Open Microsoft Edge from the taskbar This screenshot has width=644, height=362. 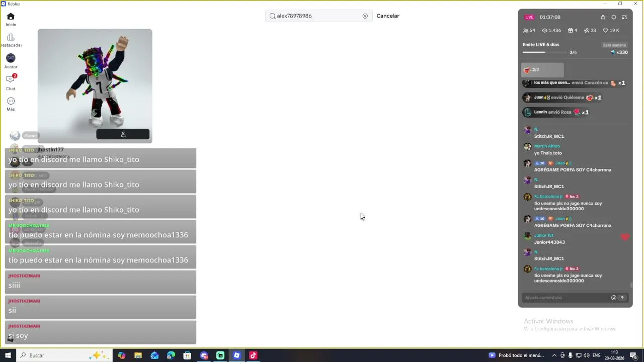coord(171,355)
